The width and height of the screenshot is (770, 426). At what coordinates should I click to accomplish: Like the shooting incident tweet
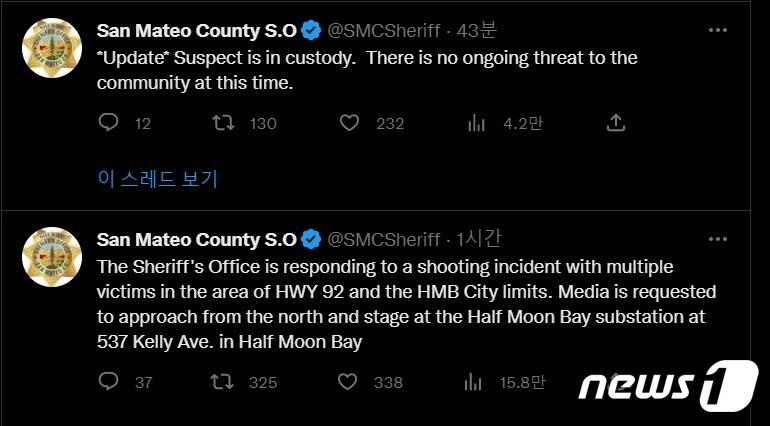349,381
